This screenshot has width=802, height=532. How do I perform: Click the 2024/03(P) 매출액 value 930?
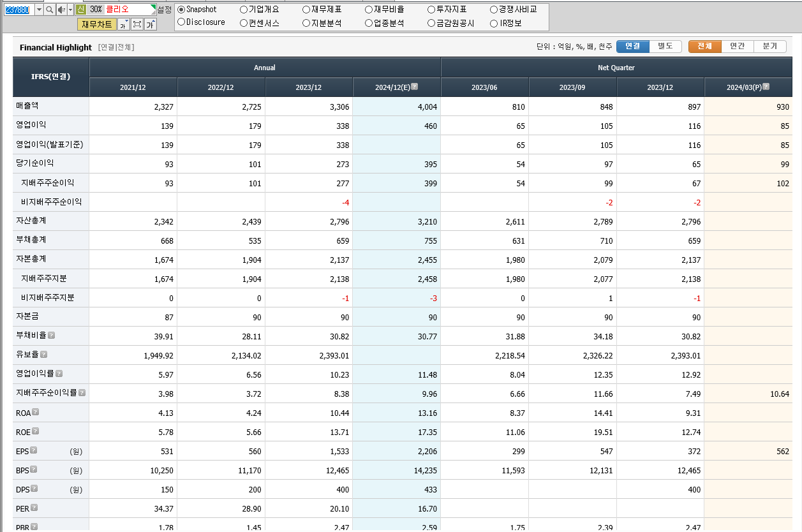pyautogui.click(x=783, y=107)
